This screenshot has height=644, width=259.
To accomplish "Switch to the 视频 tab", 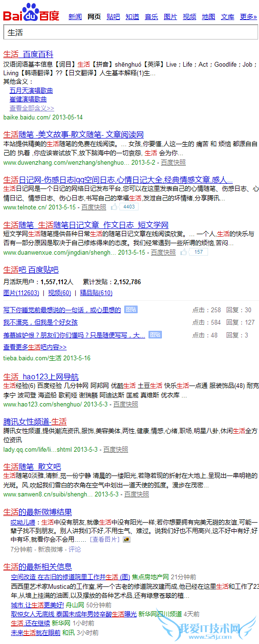I will click(189, 17).
